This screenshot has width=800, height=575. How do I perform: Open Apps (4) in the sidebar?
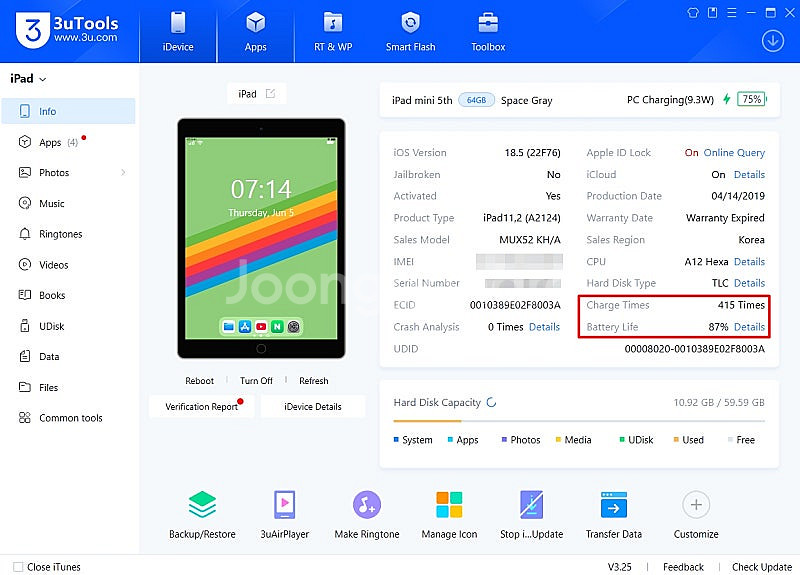tap(68, 142)
